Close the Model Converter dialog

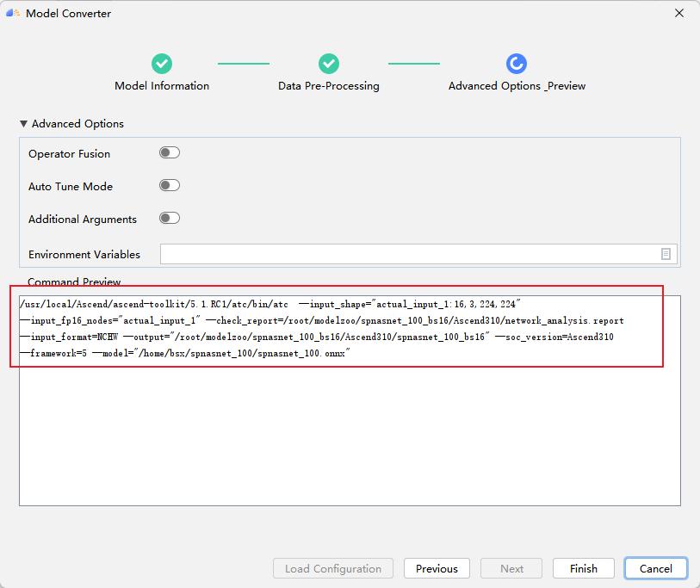pyautogui.click(x=679, y=13)
